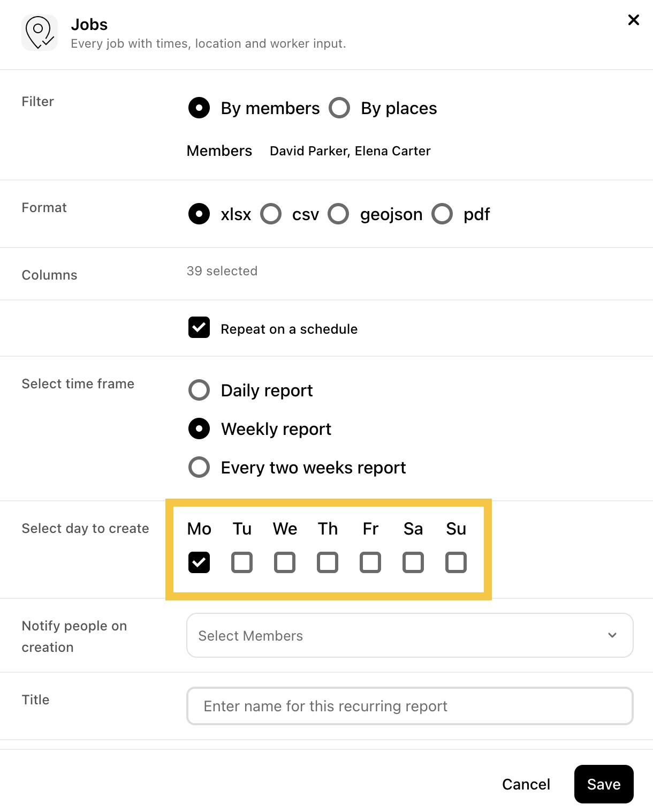Select Every two weeks report option
Image resolution: width=653 pixels, height=812 pixels.
[x=199, y=467]
